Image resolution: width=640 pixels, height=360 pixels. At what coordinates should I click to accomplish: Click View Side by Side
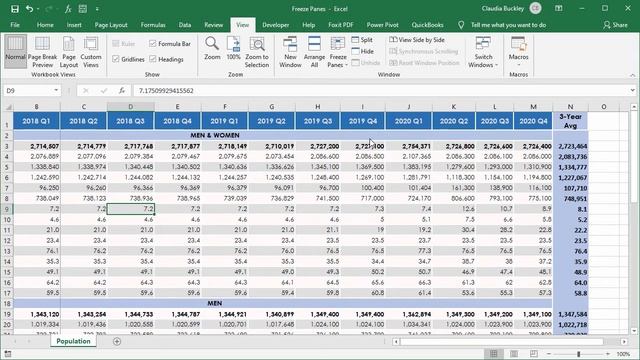point(417,40)
